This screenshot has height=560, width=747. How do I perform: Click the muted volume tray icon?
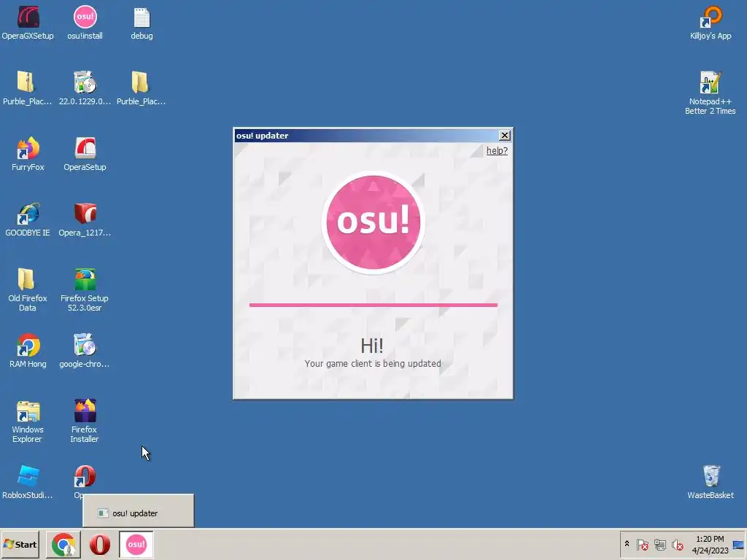pos(677,544)
